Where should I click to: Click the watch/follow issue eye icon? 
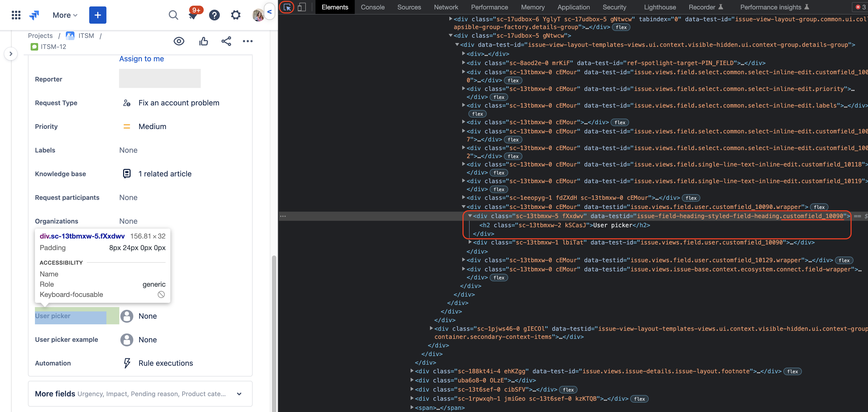click(179, 41)
